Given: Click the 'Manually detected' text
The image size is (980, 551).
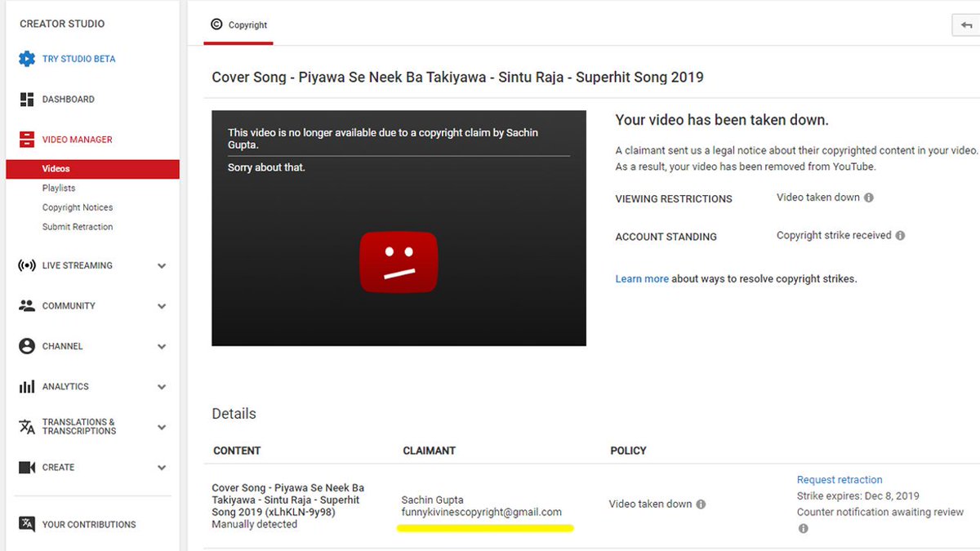Looking at the screenshot, I should pyautogui.click(x=254, y=525).
